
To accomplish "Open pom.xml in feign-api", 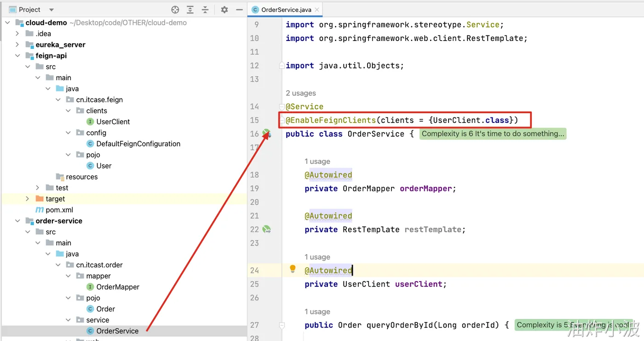I will [x=59, y=210].
